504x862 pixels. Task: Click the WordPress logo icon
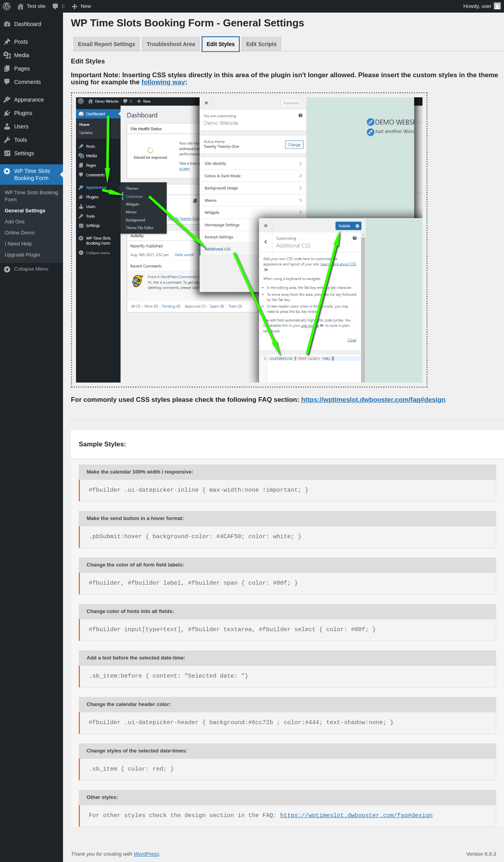[x=7, y=6]
